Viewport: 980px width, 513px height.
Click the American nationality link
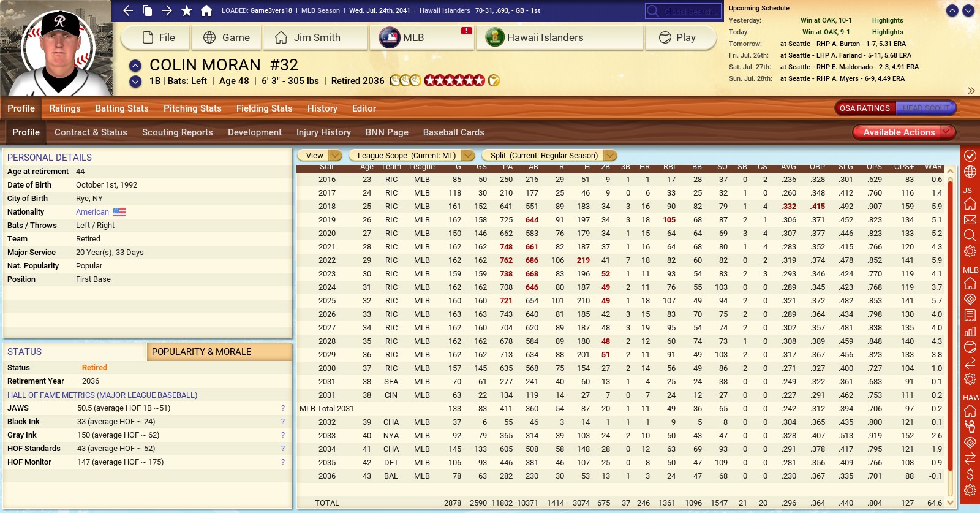coord(92,212)
